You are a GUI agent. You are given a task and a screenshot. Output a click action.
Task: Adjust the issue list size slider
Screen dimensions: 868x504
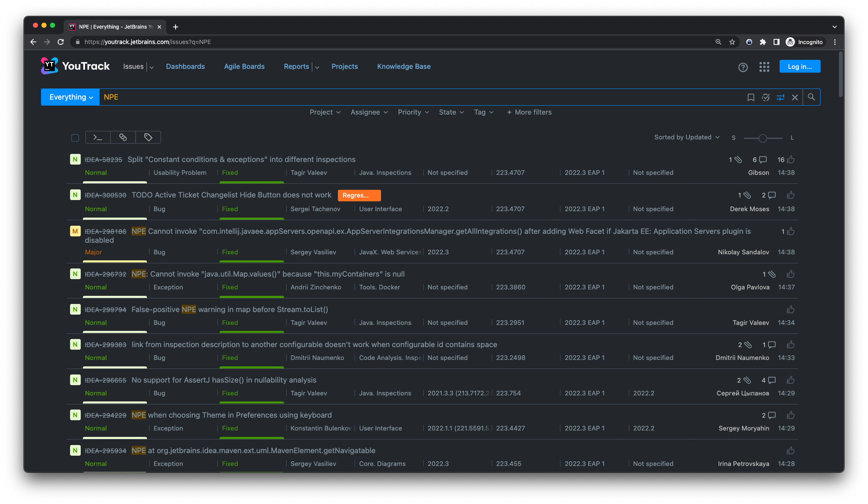click(763, 138)
